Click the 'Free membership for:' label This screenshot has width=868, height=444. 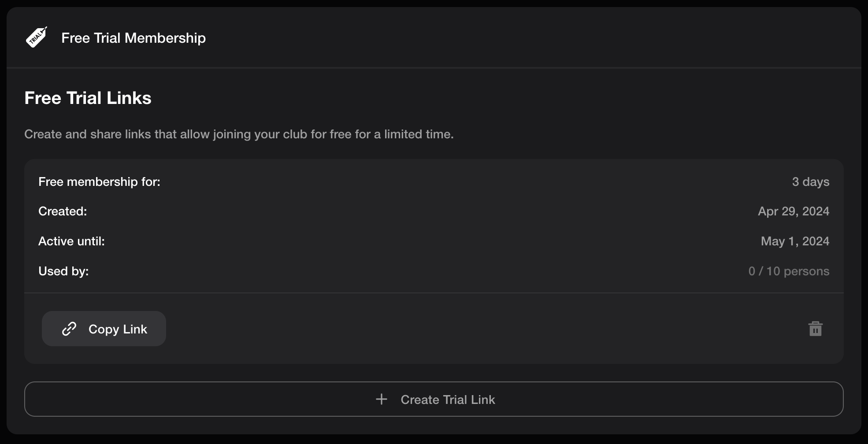point(100,181)
